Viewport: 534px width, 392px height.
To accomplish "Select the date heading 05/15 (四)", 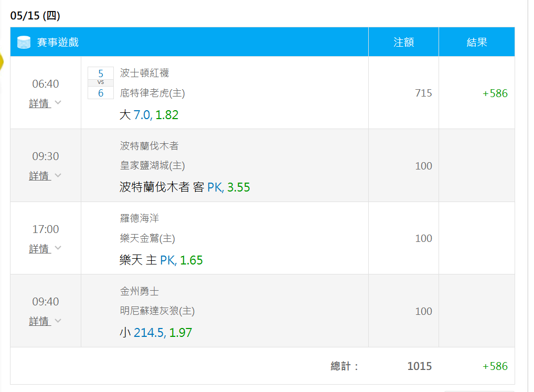I will point(35,16).
